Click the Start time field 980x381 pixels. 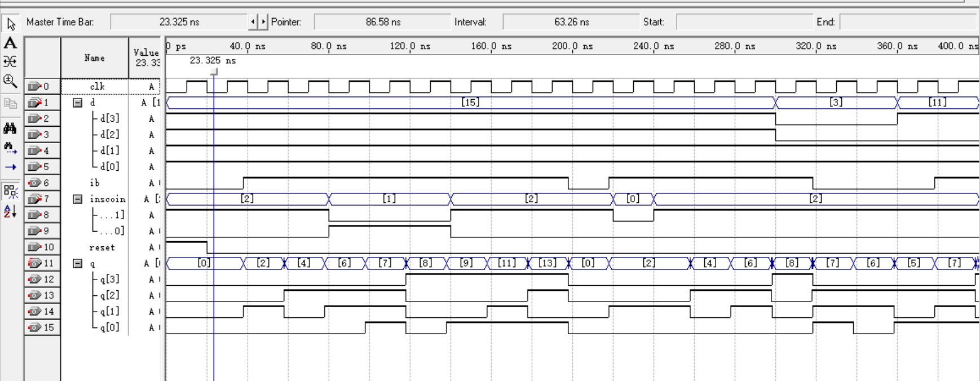[x=744, y=22]
